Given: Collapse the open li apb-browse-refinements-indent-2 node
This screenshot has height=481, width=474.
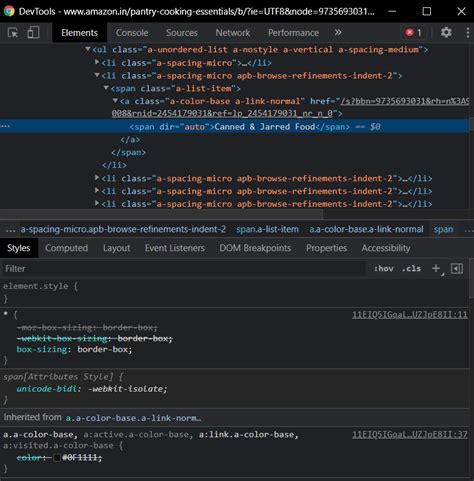Looking at the screenshot, I should (x=97, y=75).
